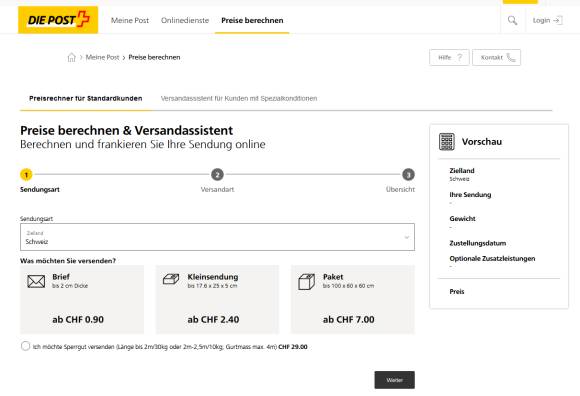Click Zustellungsdatum in Vorschau panel

[478, 243]
